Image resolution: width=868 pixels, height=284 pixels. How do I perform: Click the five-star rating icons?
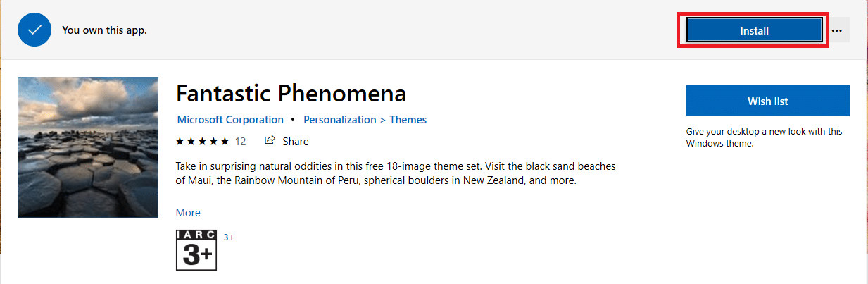(202, 141)
